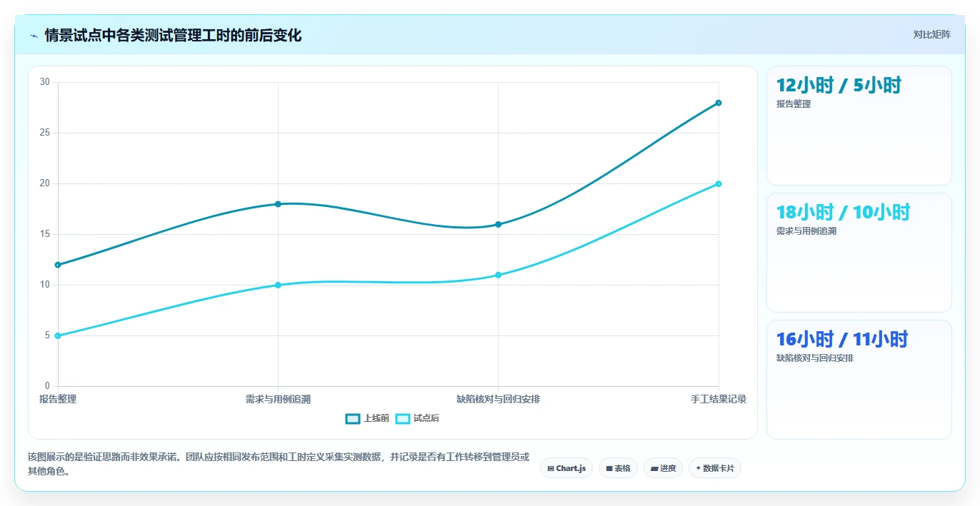980x506 pixels.
Task: Select the 上线前 point at 缺陷核对与回归安排 (16)
Action: coord(499,224)
